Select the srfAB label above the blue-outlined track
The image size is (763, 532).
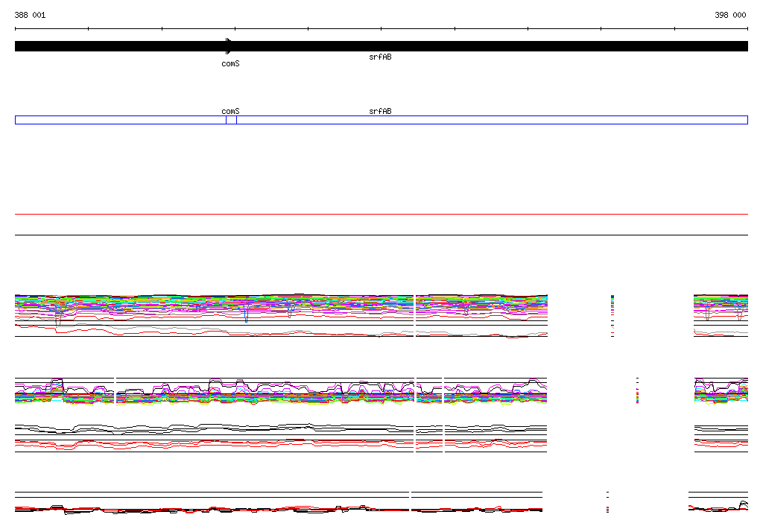380,111
